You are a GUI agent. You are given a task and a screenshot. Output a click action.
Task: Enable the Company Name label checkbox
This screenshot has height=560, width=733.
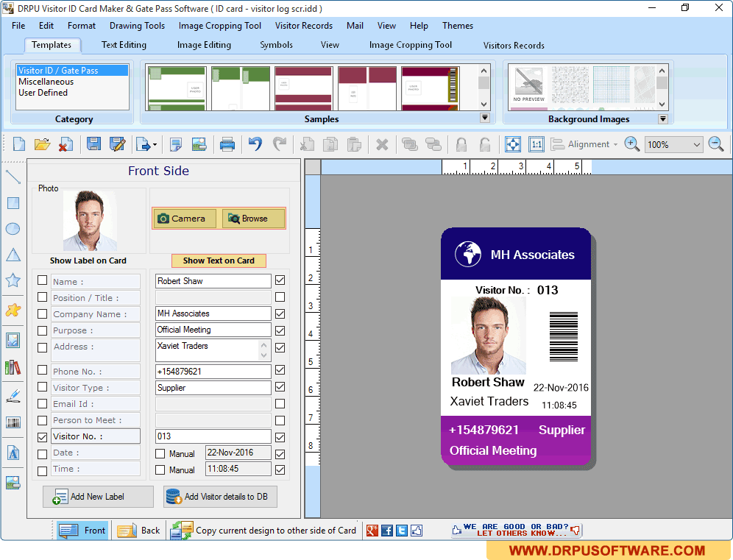[x=42, y=313]
